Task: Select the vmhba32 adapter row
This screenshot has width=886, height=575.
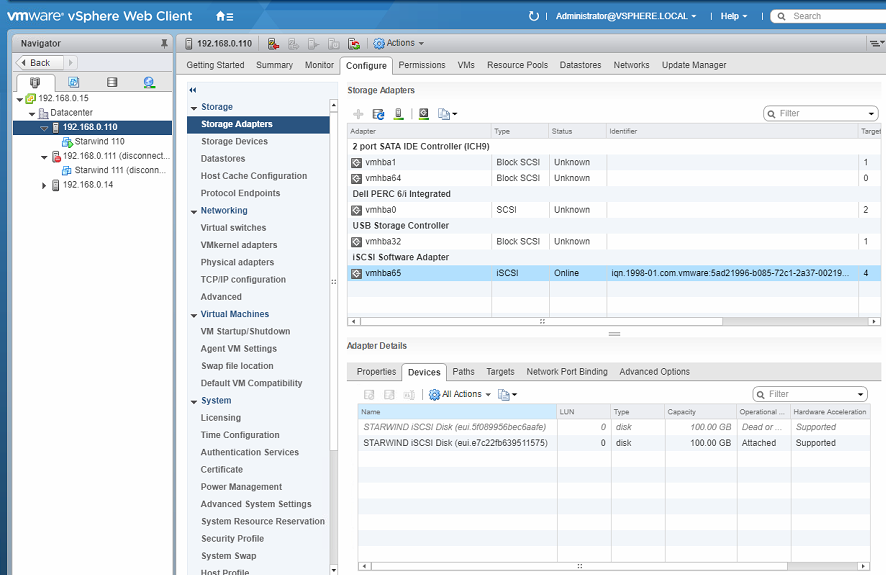Action: click(x=614, y=242)
